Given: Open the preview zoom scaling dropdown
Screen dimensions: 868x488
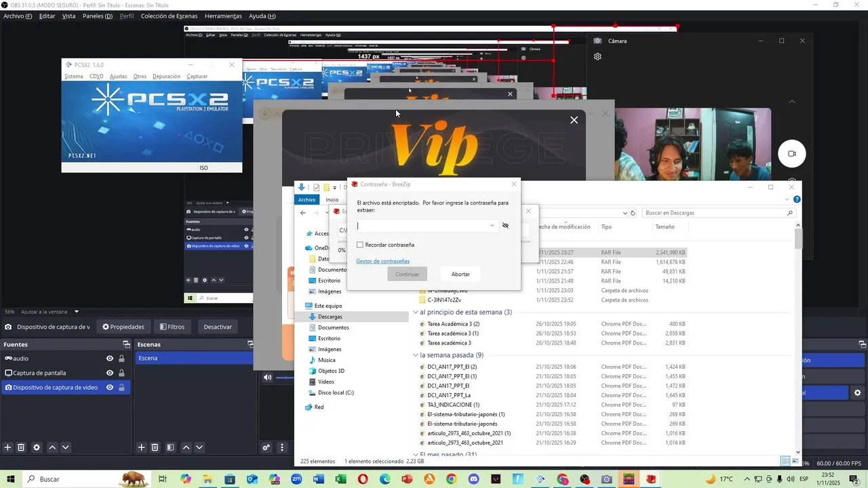Looking at the screenshot, I should pyautogui.click(x=77, y=312).
